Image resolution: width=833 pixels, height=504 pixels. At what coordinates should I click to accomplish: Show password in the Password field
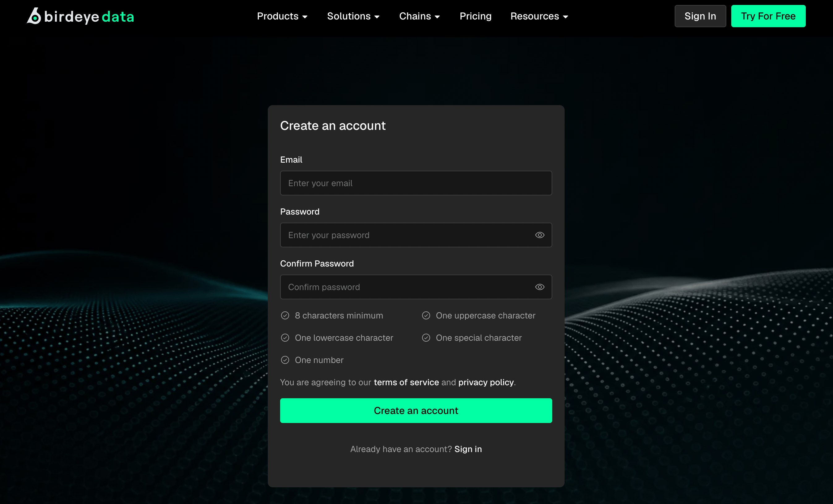tap(540, 235)
